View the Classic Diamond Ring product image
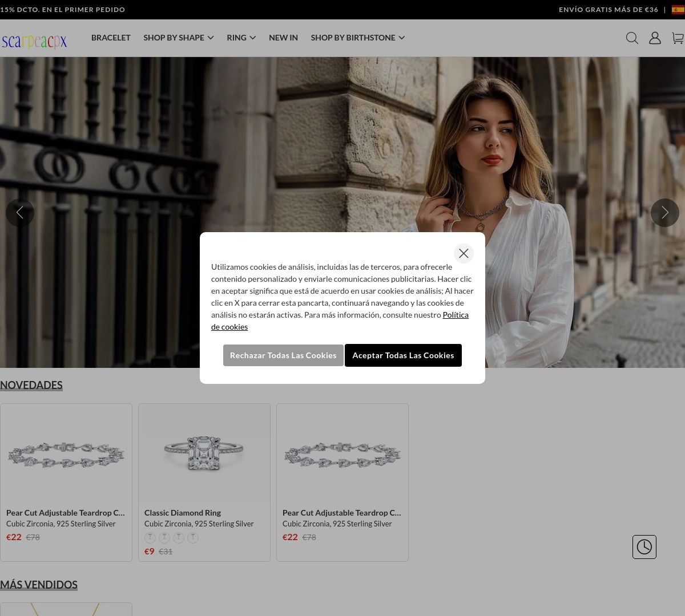The width and height of the screenshot is (685, 616). (204, 453)
